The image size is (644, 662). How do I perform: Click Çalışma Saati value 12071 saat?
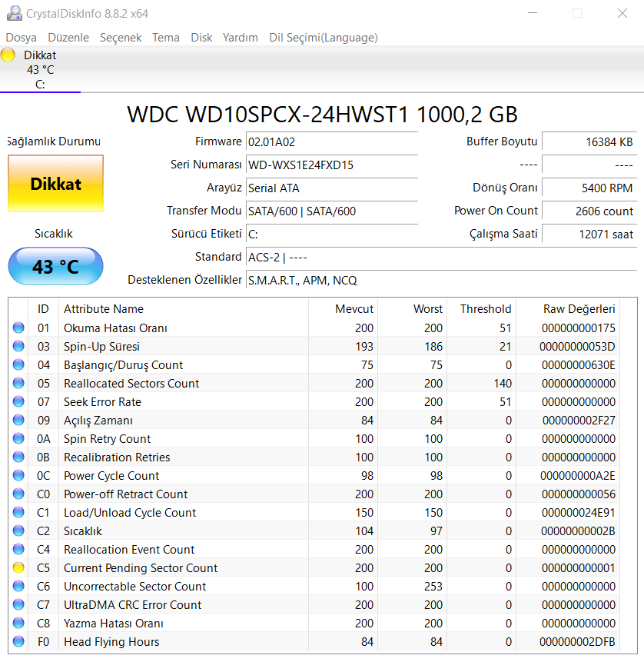[589, 234]
